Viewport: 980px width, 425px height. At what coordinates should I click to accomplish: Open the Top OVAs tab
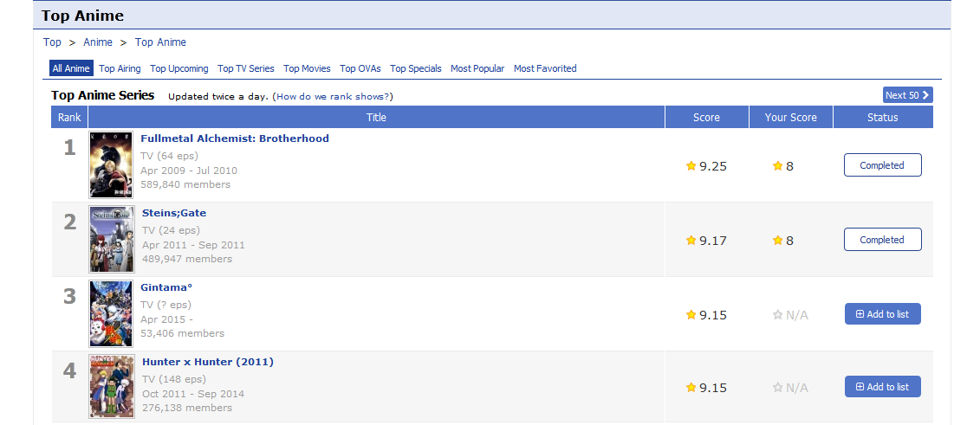click(x=360, y=68)
